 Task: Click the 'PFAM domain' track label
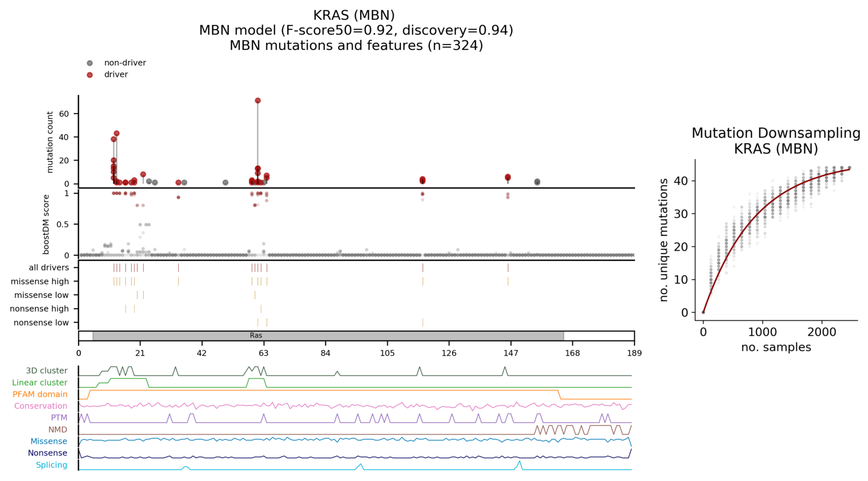click(x=40, y=394)
